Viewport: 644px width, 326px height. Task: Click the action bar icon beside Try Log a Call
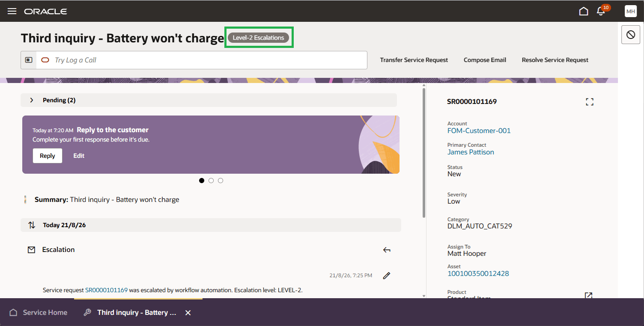[29, 60]
